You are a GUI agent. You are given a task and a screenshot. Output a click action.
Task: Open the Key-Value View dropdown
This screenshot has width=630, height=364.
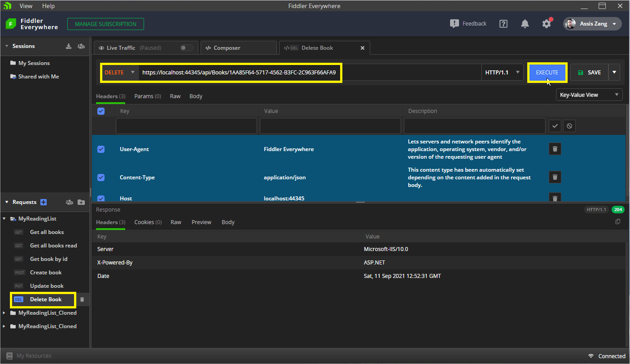[589, 95]
